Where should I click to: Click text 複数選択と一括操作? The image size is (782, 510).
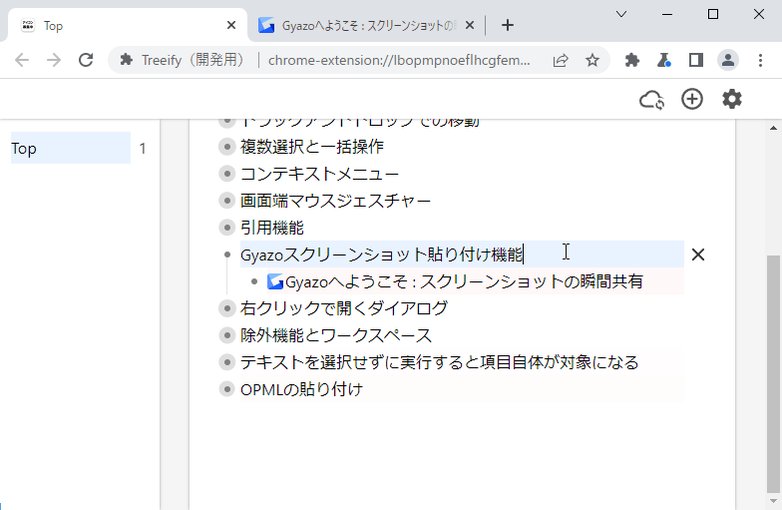[312, 147]
